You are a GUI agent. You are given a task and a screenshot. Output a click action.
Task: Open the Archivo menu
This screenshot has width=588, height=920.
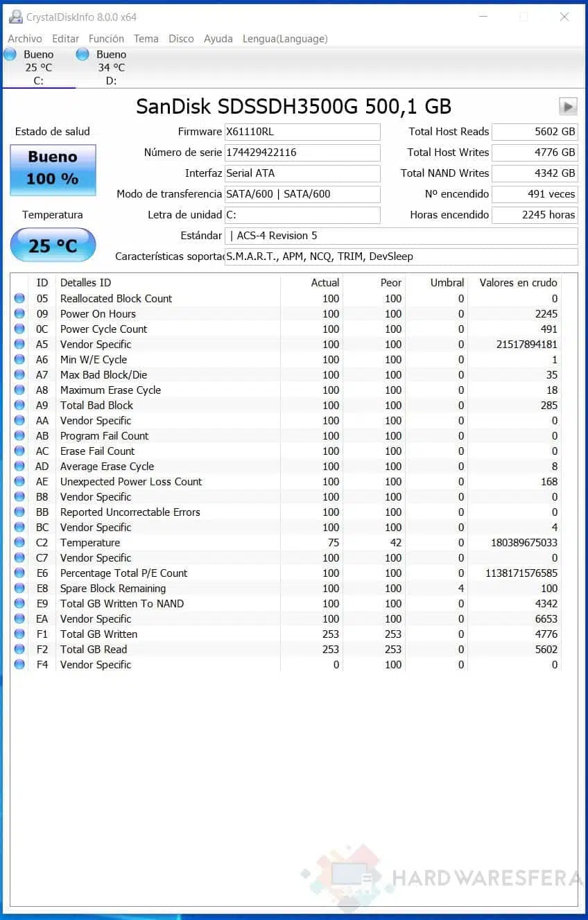pyautogui.click(x=25, y=39)
